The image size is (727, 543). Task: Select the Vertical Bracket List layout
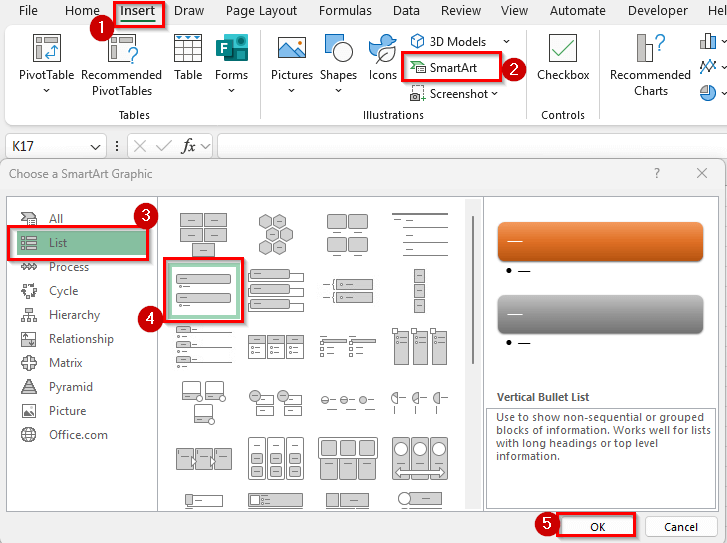click(x=347, y=291)
